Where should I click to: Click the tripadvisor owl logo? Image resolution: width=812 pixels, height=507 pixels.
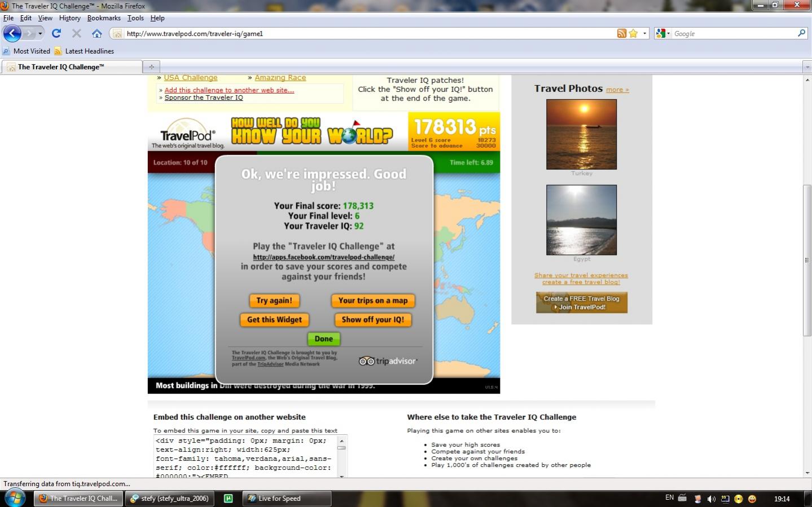(x=388, y=361)
